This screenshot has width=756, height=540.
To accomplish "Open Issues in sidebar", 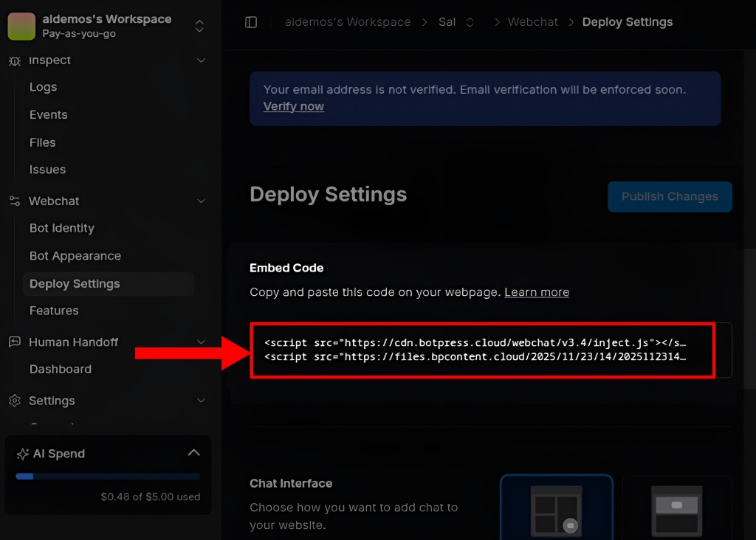I will (x=47, y=170).
